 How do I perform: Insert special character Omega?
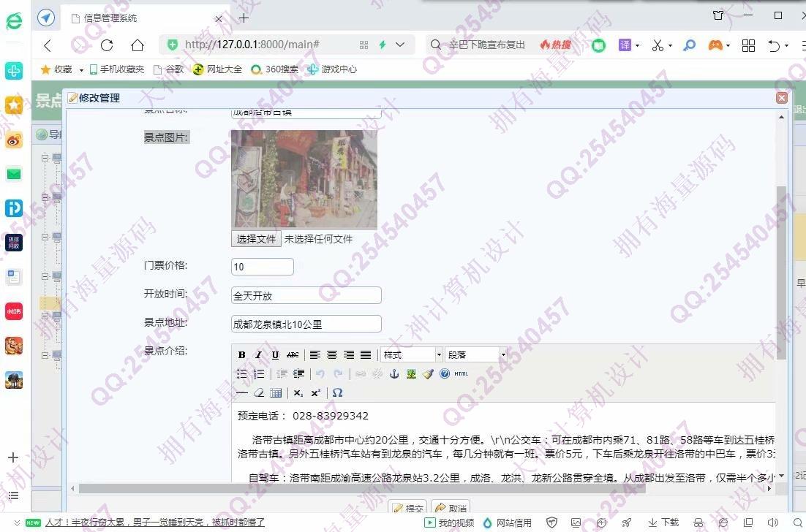coord(337,393)
